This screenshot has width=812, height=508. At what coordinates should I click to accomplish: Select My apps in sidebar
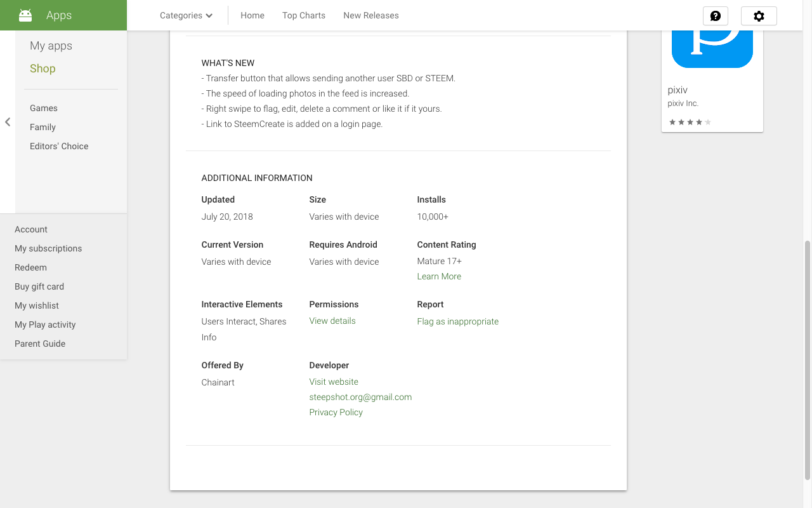[x=51, y=46]
